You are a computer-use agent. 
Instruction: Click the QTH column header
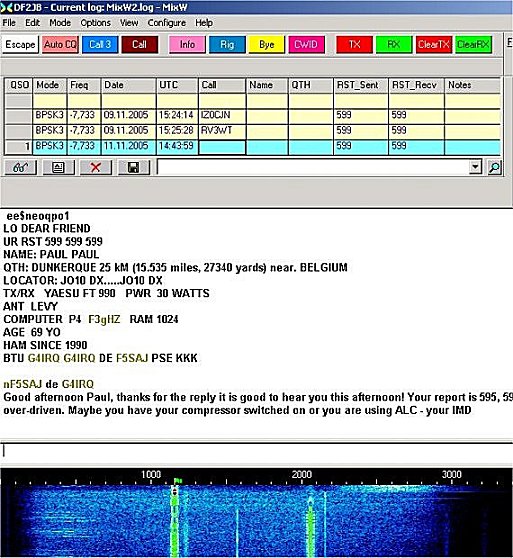tap(311, 85)
